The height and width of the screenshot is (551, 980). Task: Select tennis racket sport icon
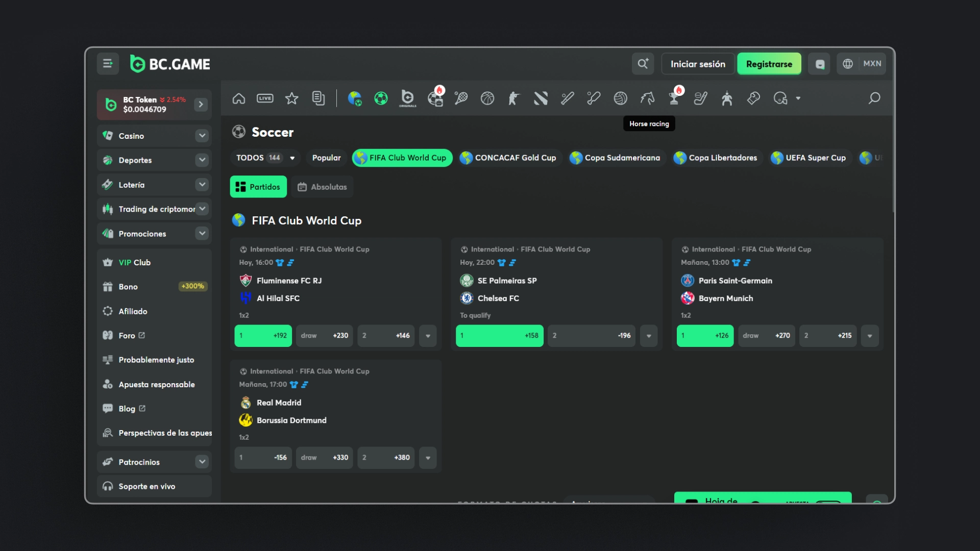[461, 98]
